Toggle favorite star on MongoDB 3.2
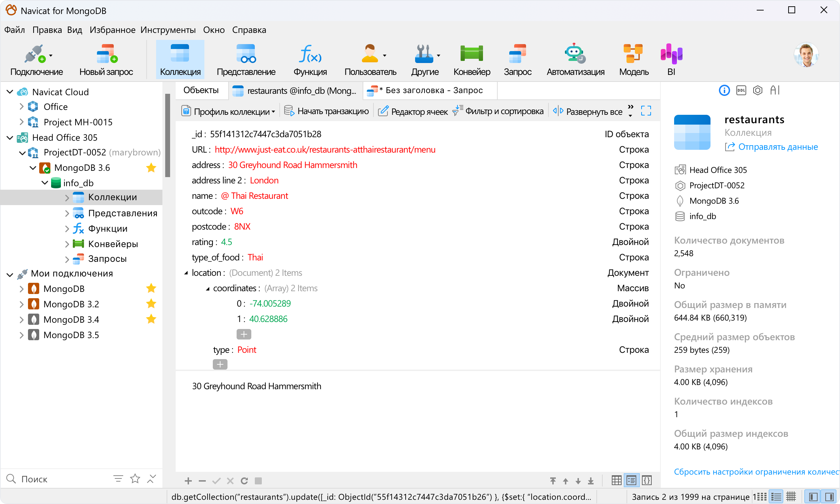This screenshot has height=504, width=840. click(x=151, y=304)
